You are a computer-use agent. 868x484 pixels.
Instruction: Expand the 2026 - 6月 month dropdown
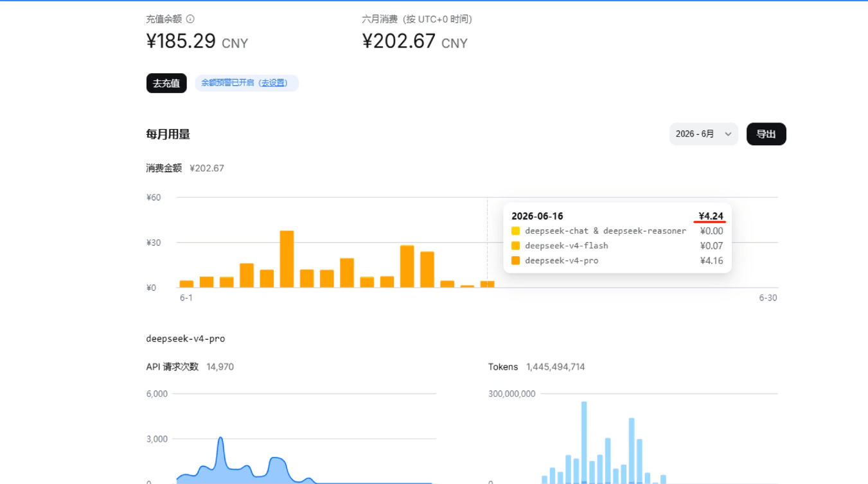[x=704, y=134]
